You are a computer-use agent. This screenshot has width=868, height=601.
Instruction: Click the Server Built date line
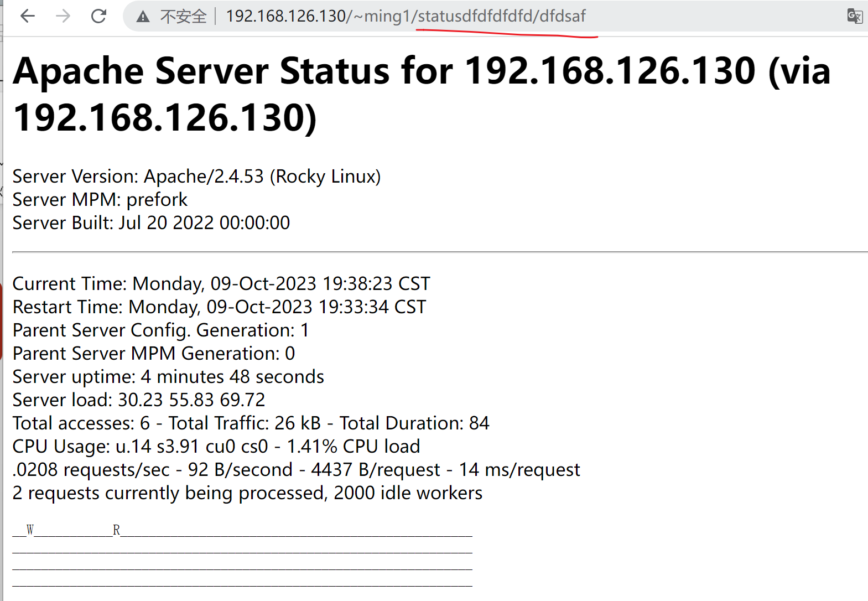151,223
